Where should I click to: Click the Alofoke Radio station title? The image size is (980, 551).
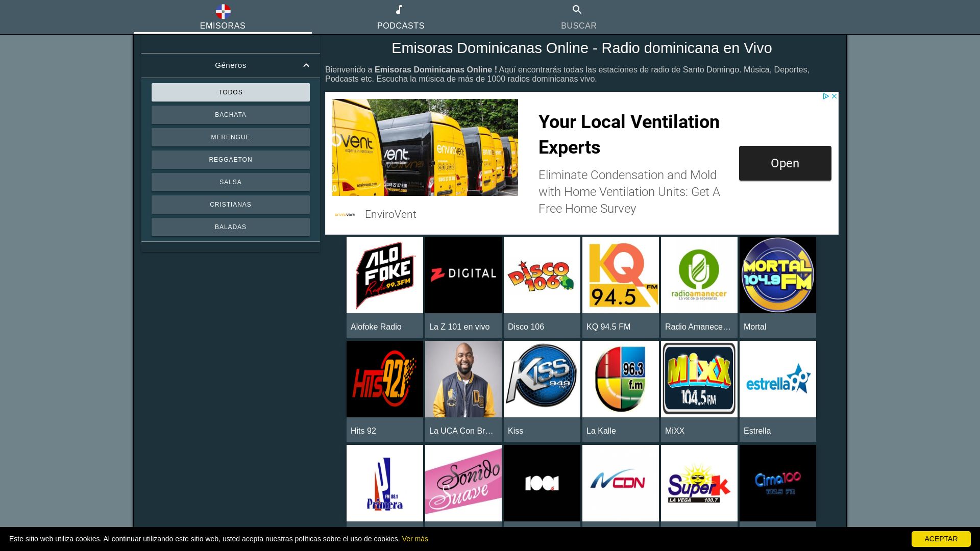click(376, 327)
